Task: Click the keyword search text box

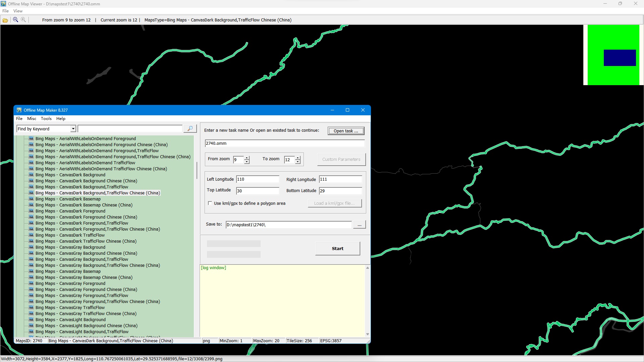Action: click(x=130, y=129)
